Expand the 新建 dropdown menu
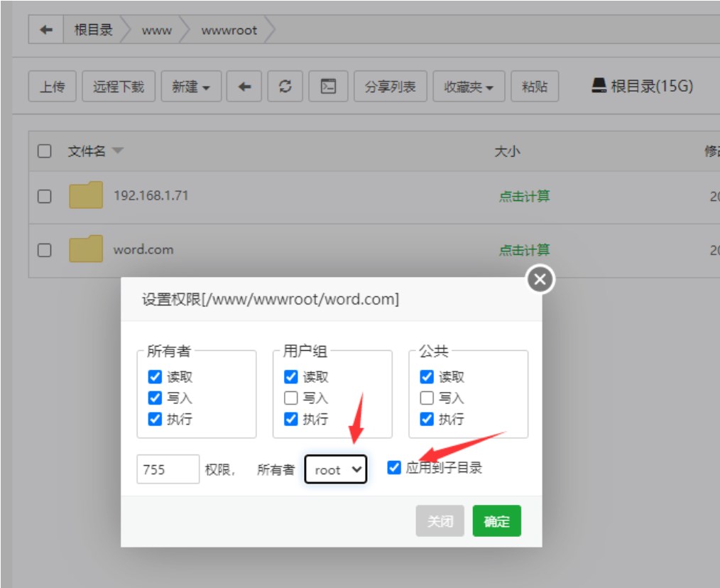The image size is (720, 588). point(191,87)
